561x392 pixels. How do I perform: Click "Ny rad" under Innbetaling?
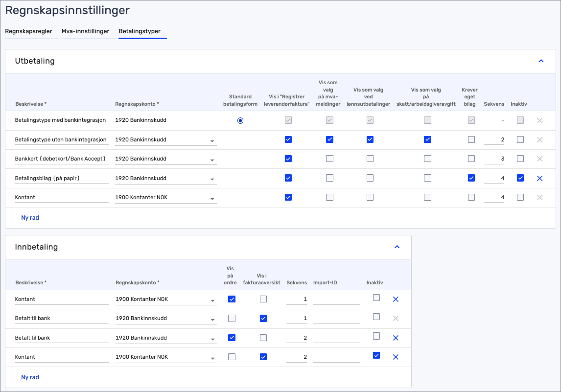click(x=30, y=377)
